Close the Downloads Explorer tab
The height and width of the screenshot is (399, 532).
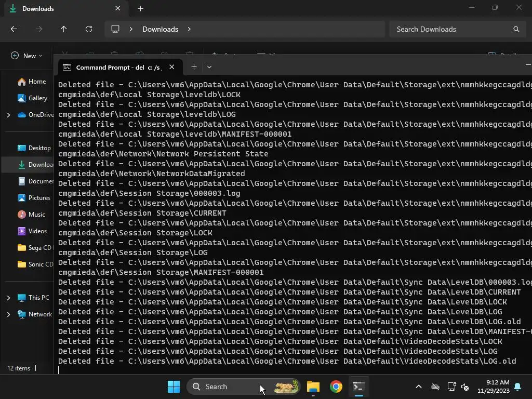pyautogui.click(x=118, y=8)
